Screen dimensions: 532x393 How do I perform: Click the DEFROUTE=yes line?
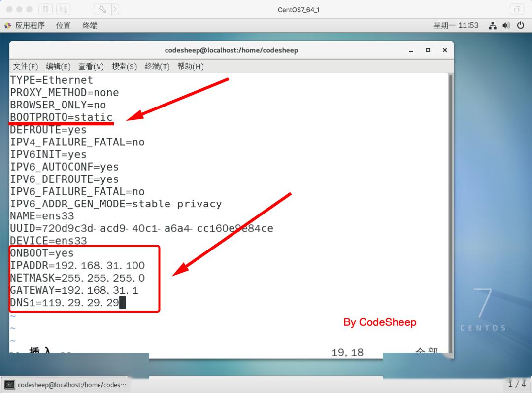pos(48,130)
